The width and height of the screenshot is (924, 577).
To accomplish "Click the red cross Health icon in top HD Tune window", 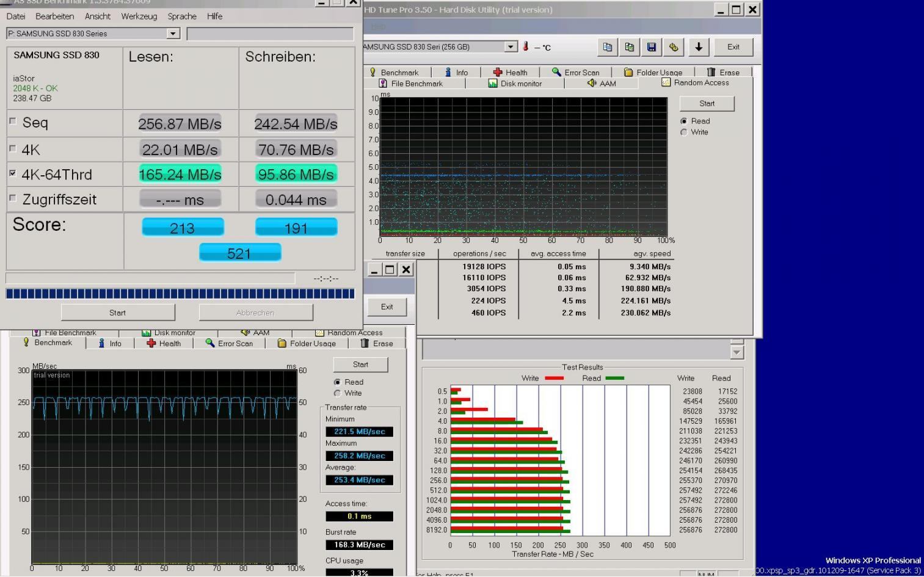I will (498, 72).
